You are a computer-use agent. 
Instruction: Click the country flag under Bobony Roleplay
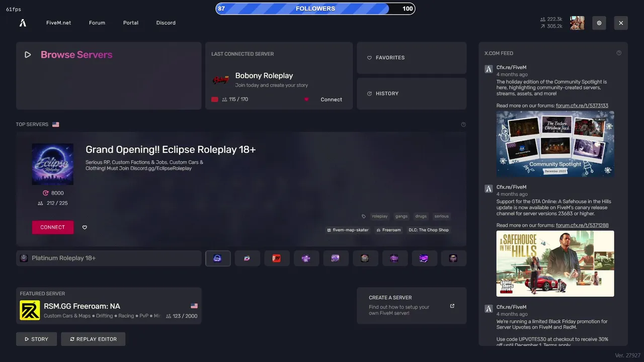pos(215,100)
